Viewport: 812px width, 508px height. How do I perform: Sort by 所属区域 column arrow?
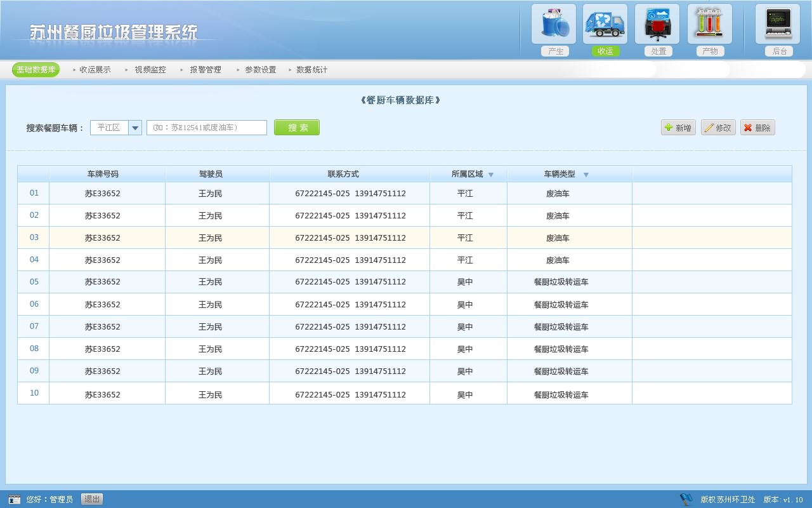pyautogui.click(x=491, y=175)
